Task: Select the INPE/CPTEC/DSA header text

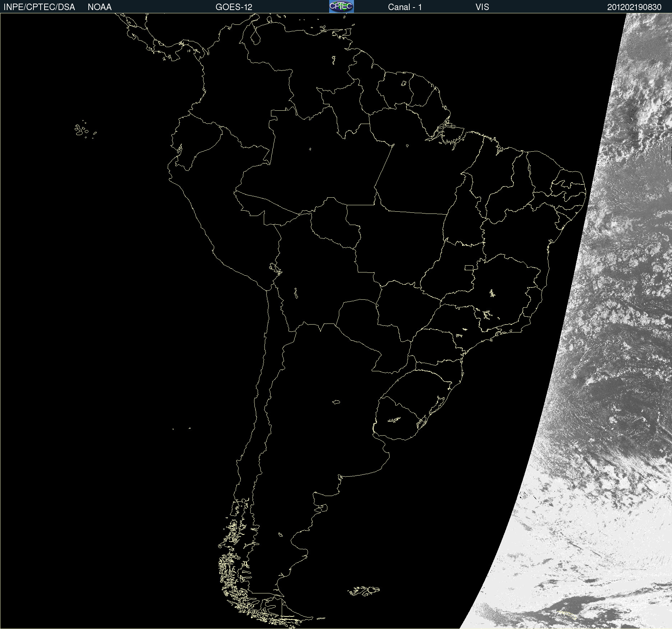Action: coord(39,7)
